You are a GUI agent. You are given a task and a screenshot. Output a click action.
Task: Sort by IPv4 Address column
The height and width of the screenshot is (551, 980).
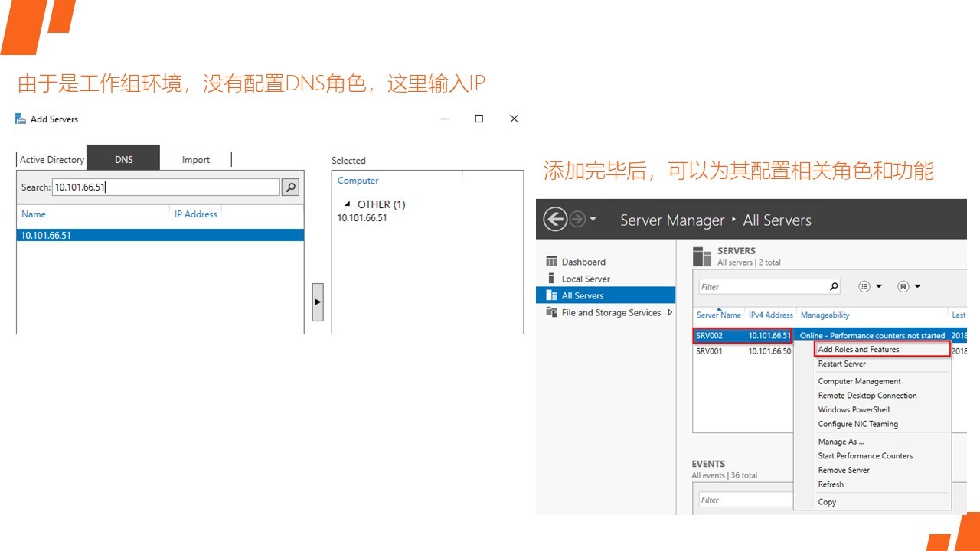pyautogui.click(x=771, y=315)
